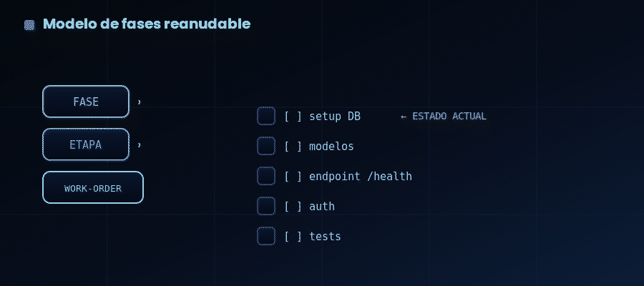Click the tests task label
Viewport: 644px width, 286px height.
[x=325, y=237]
